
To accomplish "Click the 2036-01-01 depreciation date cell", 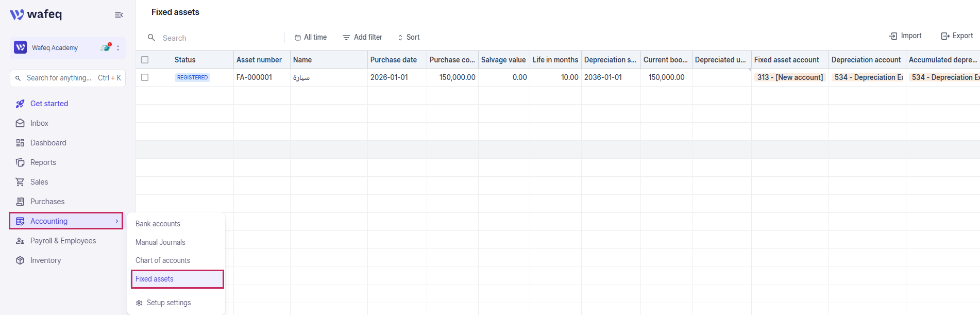I will [611, 77].
